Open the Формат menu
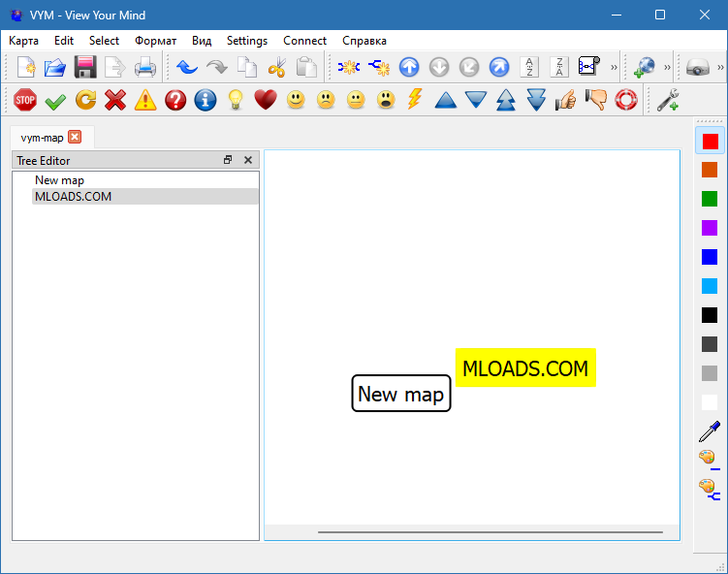The image size is (728, 574). tap(155, 41)
